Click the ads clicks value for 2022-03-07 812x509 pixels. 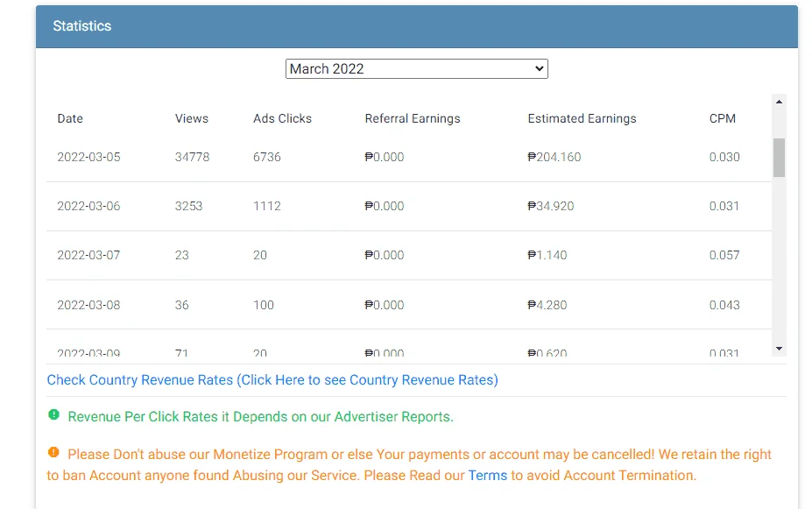click(260, 255)
